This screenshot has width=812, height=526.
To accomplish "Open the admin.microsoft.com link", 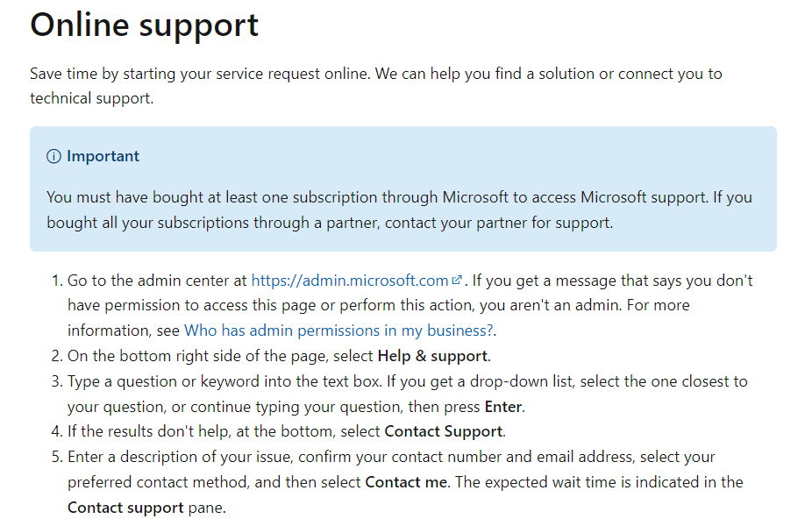I will tap(350, 281).
